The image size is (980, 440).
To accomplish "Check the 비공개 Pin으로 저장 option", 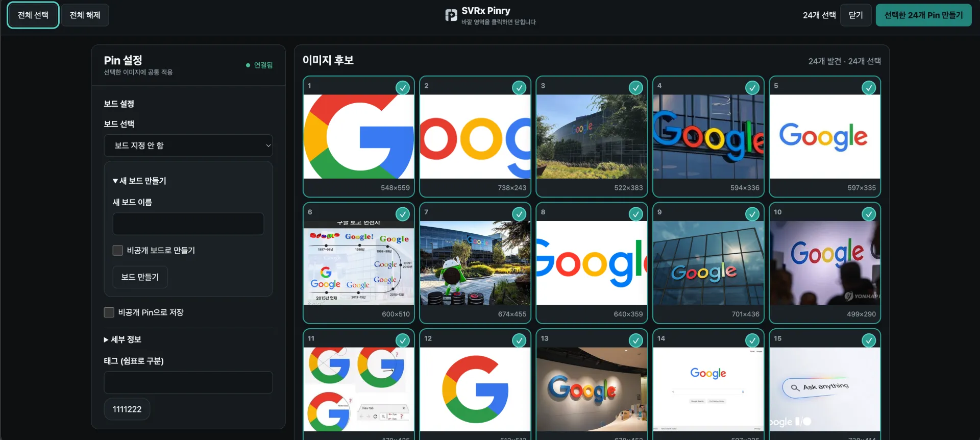I will [x=109, y=312].
